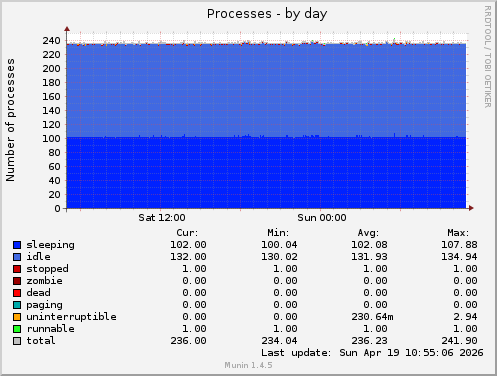Click the 'runnable' legend label
This screenshot has height=376, width=497.
click(x=50, y=329)
